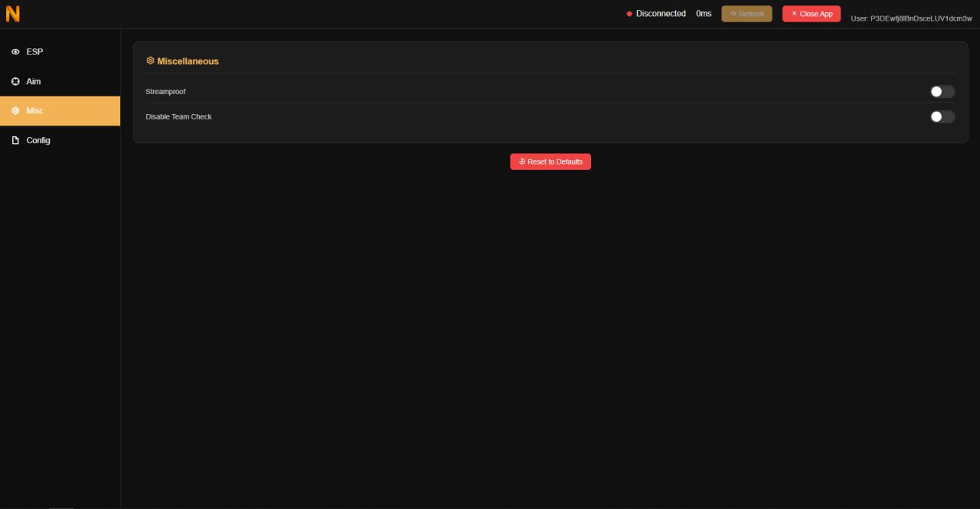Open the ESP section
Screen dimensions: 980x509
34,52
